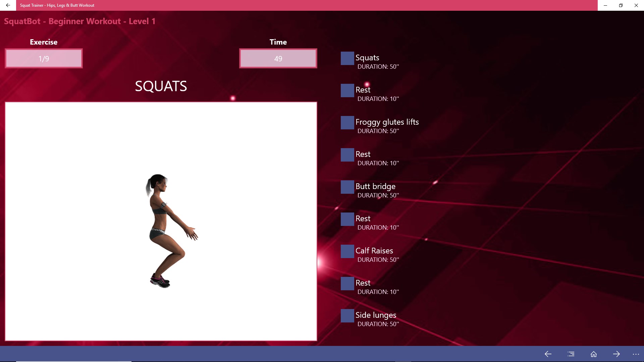The height and width of the screenshot is (362, 644).
Task: Open the exercise list icon in the bottom bar
Action: (571, 354)
